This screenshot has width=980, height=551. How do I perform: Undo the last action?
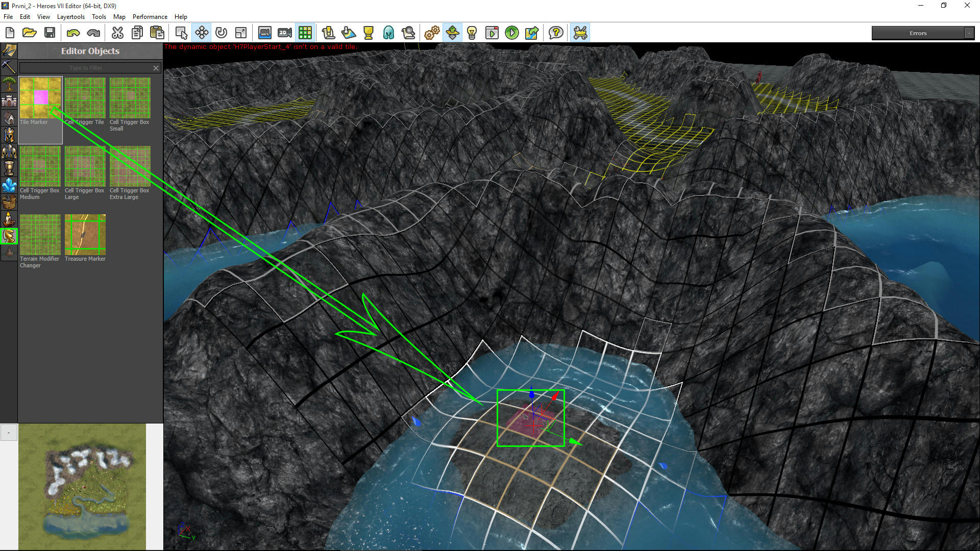tap(73, 33)
